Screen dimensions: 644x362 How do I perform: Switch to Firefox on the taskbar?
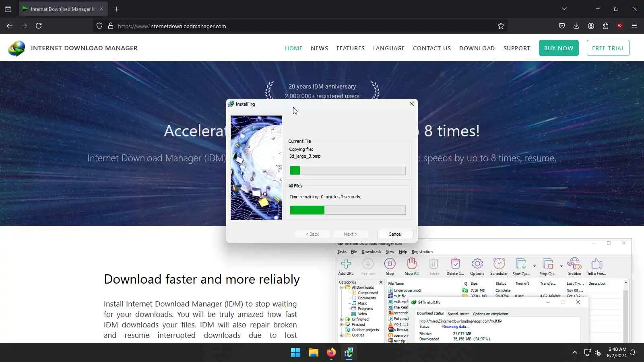coord(331,353)
